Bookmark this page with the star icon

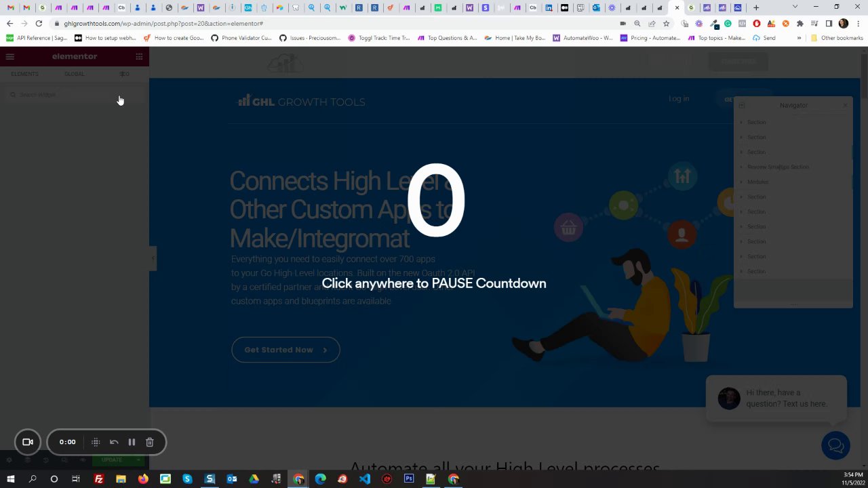tap(667, 23)
